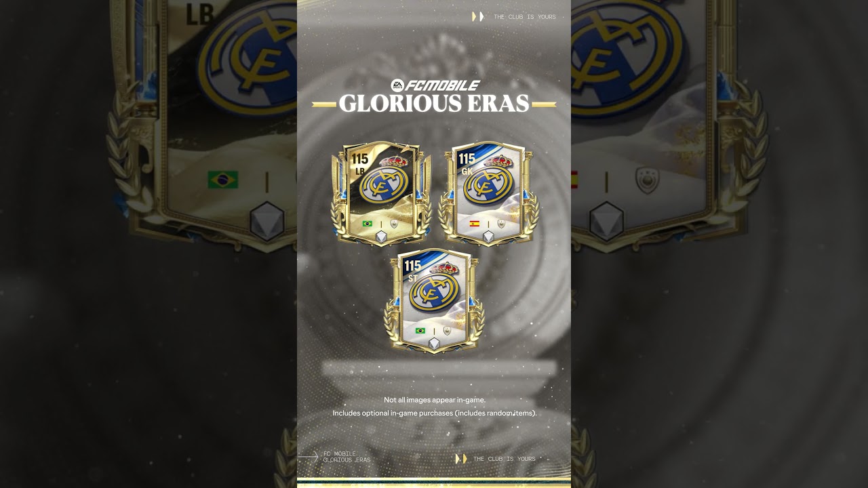Select the 115 ST player card
The width and height of the screenshot is (868, 488).
tap(435, 301)
